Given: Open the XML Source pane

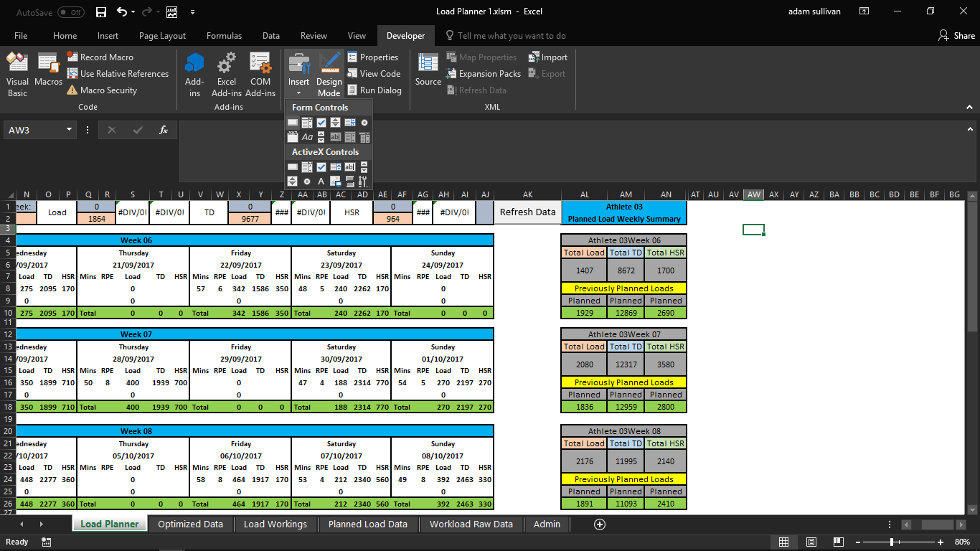Looking at the screenshot, I should tap(428, 72).
